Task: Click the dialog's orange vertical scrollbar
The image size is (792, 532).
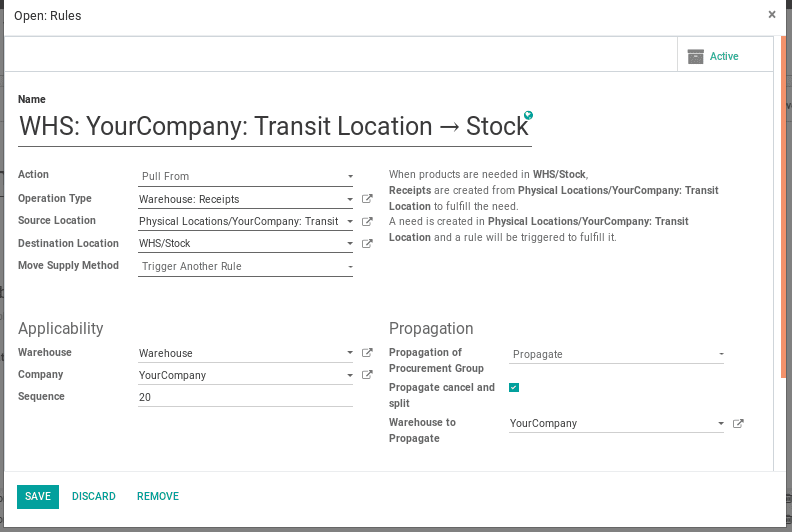Action: [783, 207]
